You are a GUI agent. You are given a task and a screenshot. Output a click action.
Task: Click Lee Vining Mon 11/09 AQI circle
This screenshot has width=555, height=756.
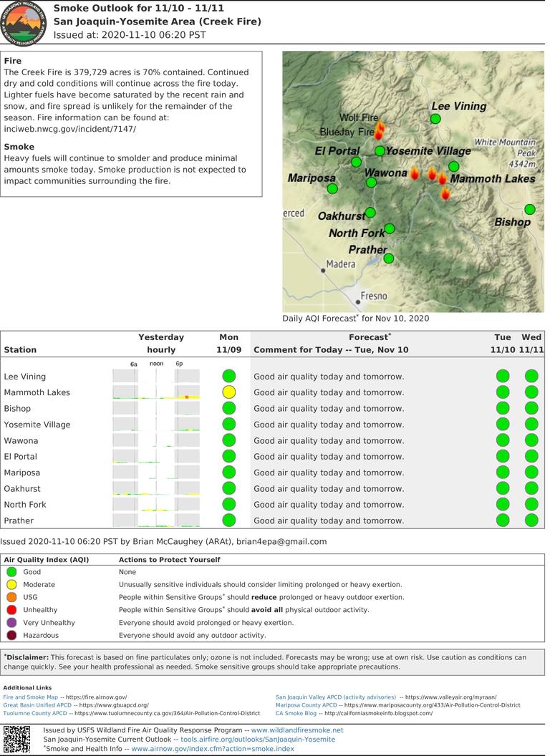(x=229, y=376)
